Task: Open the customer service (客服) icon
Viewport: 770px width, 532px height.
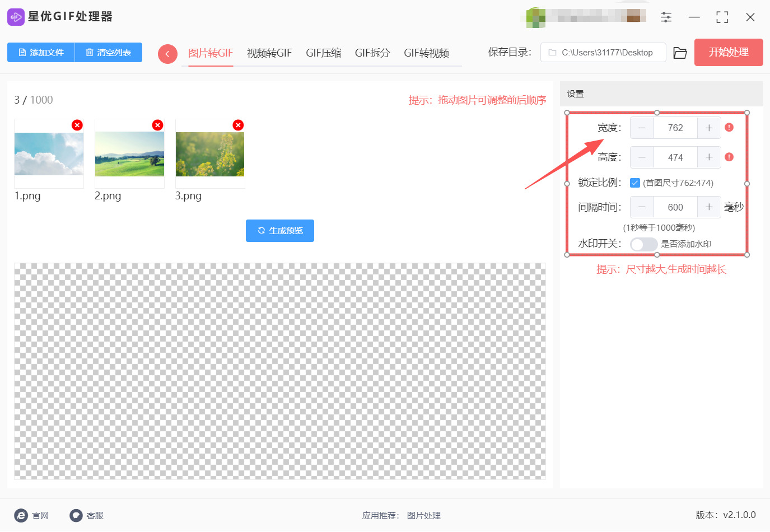Action: coord(76,515)
